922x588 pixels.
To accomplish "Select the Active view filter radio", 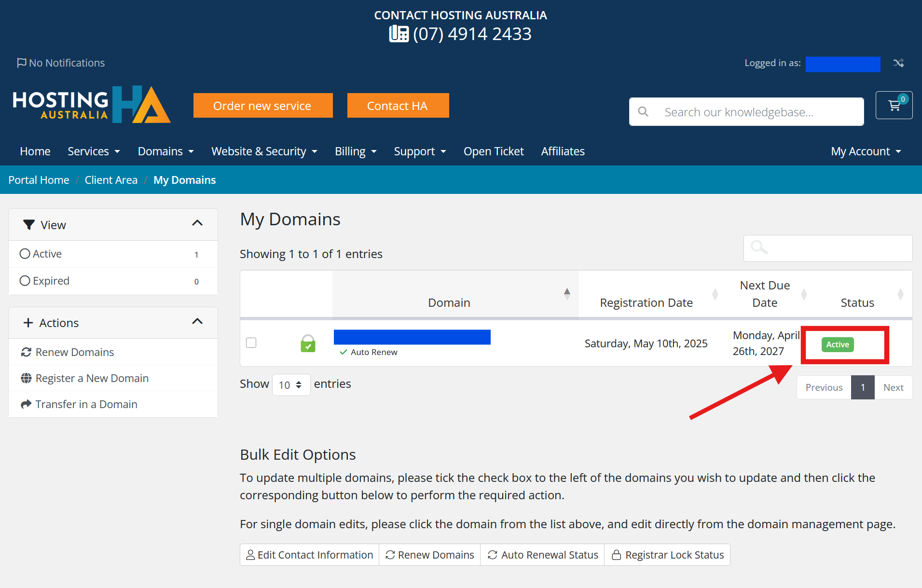I will tap(25, 254).
